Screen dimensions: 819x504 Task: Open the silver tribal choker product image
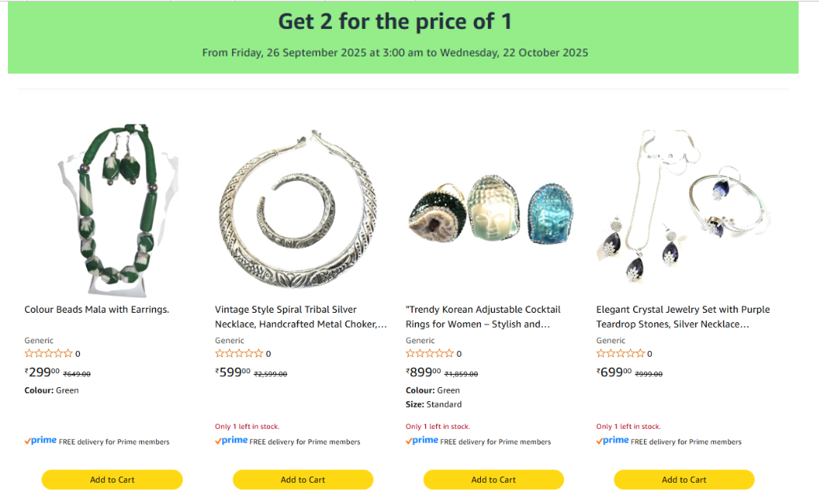[x=303, y=212]
